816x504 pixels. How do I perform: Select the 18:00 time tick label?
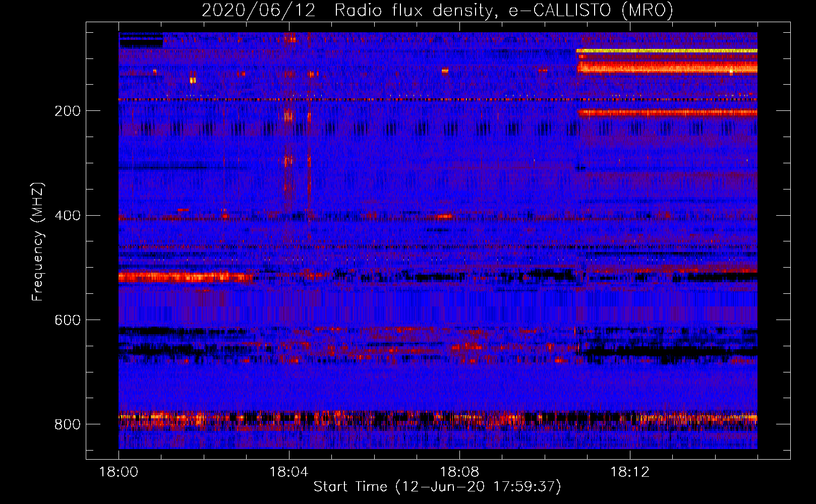119,472
